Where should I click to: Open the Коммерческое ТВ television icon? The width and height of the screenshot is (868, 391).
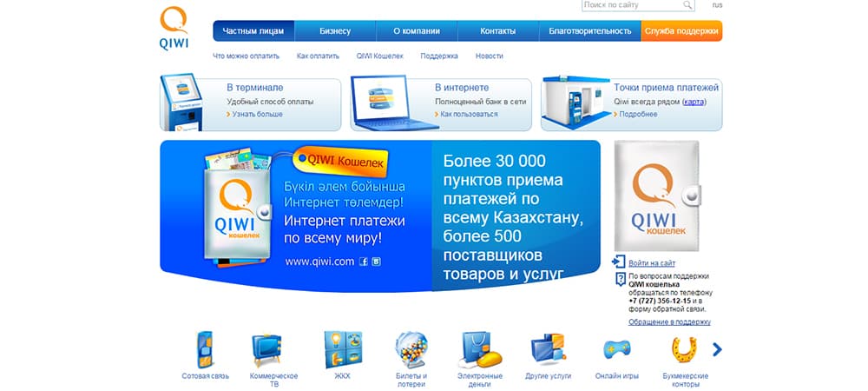pyautogui.click(x=266, y=349)
